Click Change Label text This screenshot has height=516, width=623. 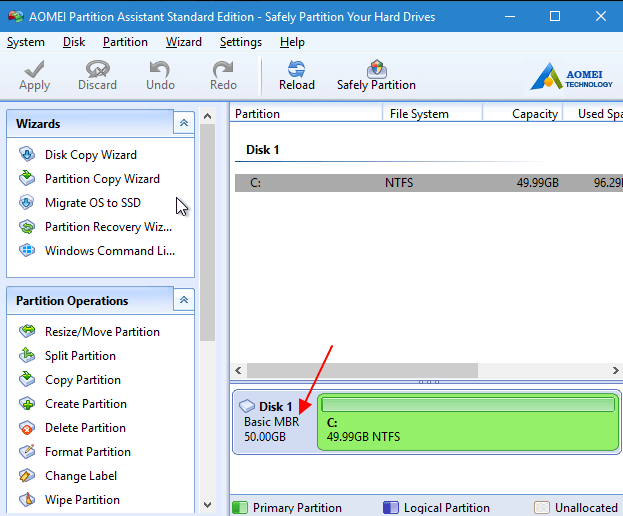tap(81, 476)
